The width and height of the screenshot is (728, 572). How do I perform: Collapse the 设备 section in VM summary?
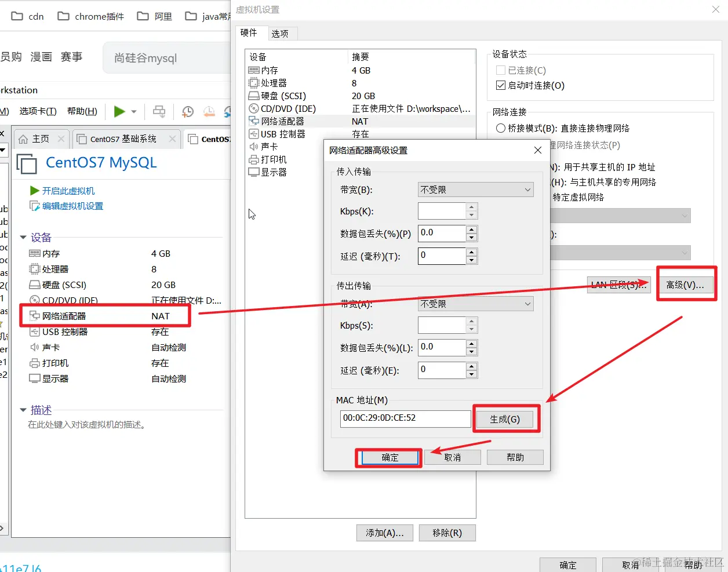point(23,238)
